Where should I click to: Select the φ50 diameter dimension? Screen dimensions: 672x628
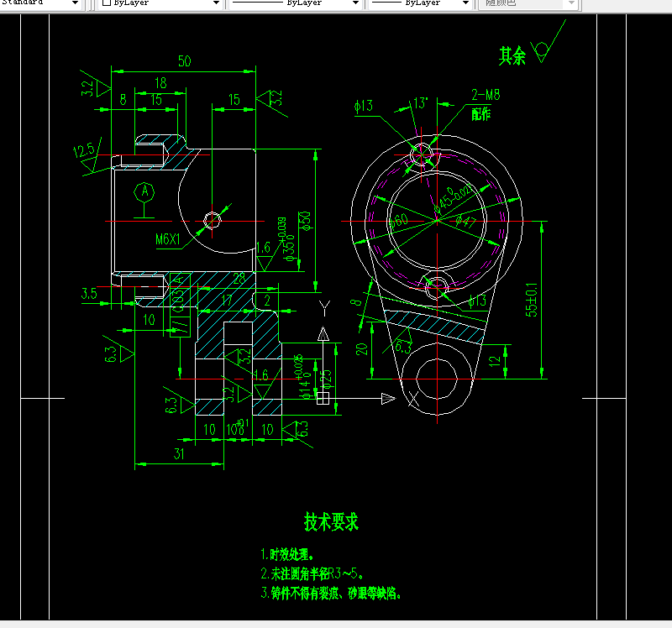305,221
